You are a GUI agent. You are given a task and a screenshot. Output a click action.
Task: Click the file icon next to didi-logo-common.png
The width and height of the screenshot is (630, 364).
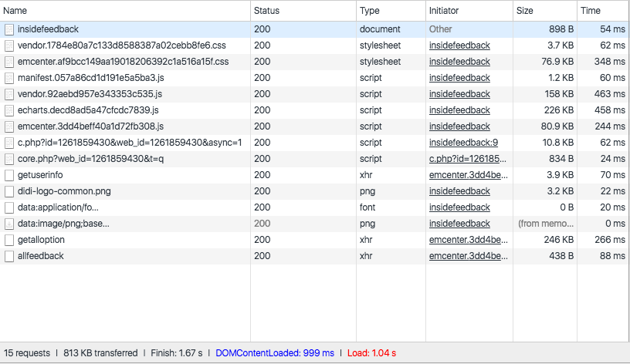click(x=9, y=191)
